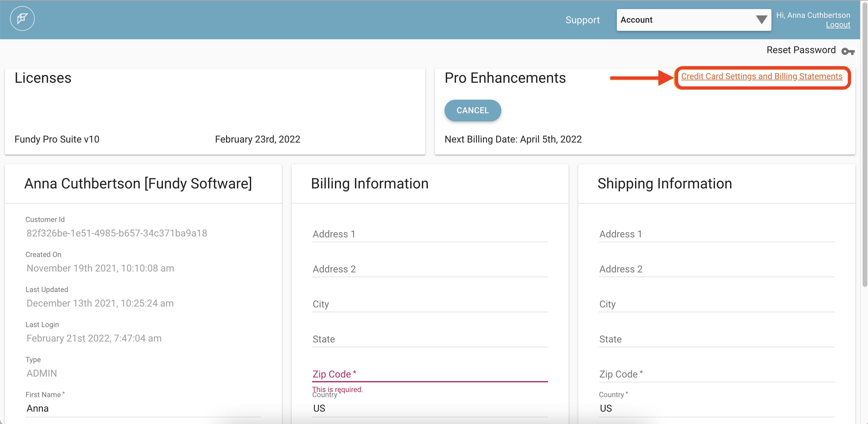
Task: Click Billing Address 1 field
Action: (430, 234)
